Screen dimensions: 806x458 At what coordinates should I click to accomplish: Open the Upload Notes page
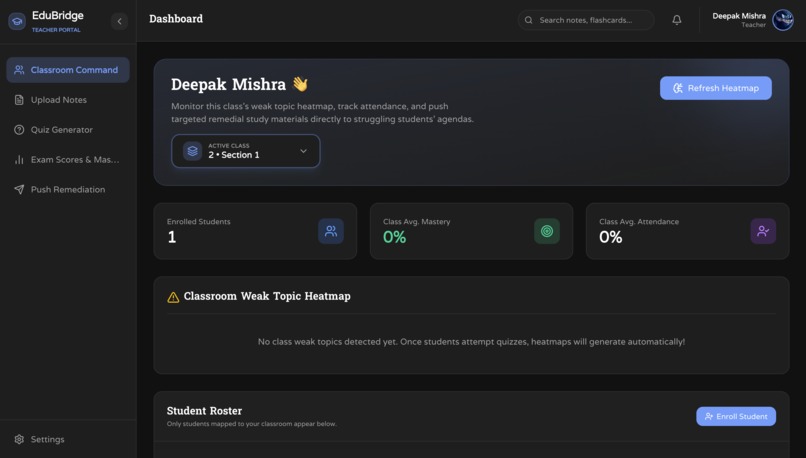(68, 100)
